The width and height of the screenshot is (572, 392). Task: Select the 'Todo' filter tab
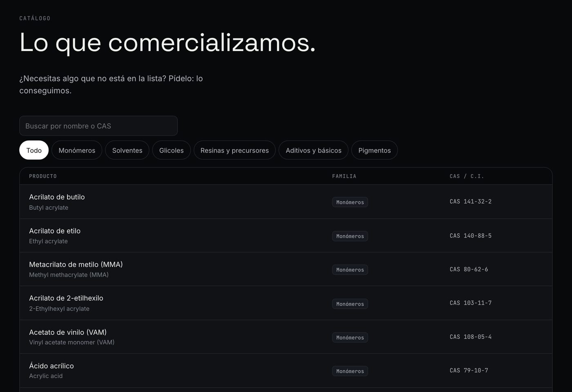[x=34, y=150]
